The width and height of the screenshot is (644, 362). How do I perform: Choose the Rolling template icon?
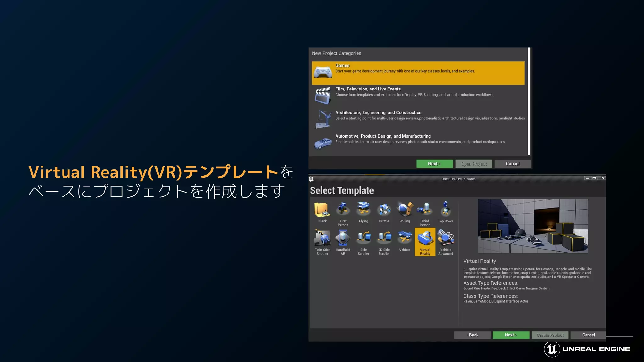click(405, 209)
